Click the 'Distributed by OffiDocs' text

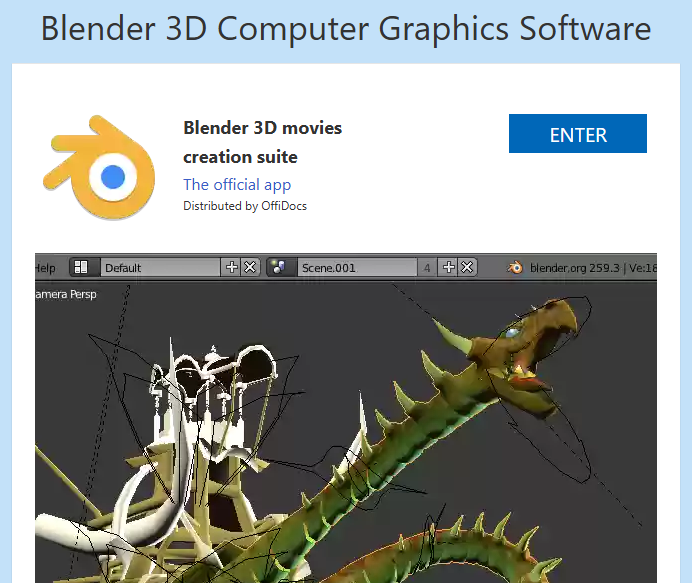click(245, 206)
